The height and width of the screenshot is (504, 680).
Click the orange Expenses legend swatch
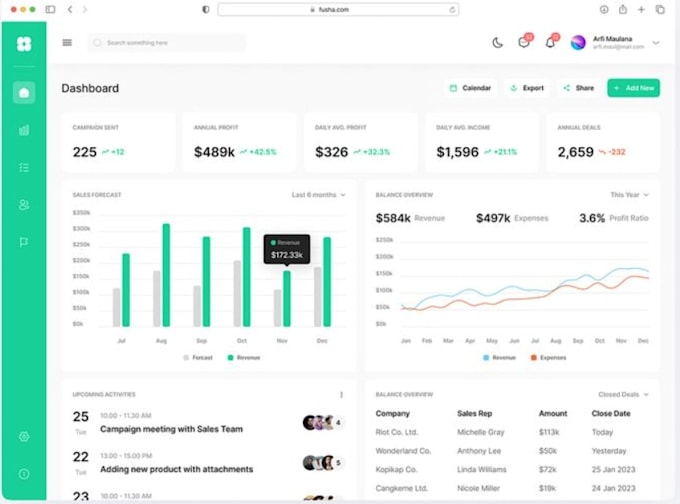click(x=533, y=357)
